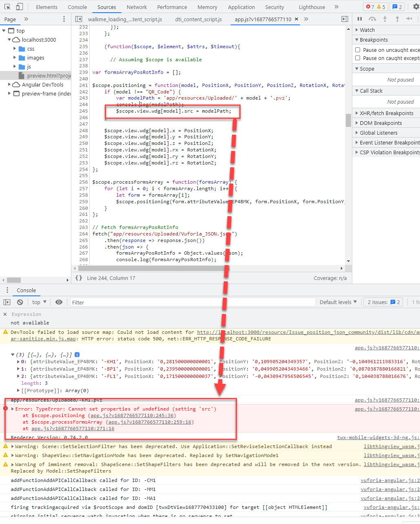Open the ar-sanitize.min.js.map link
The width and height of the screenshot is (420, 524).
pyautogui.click(x=43, y=339)
